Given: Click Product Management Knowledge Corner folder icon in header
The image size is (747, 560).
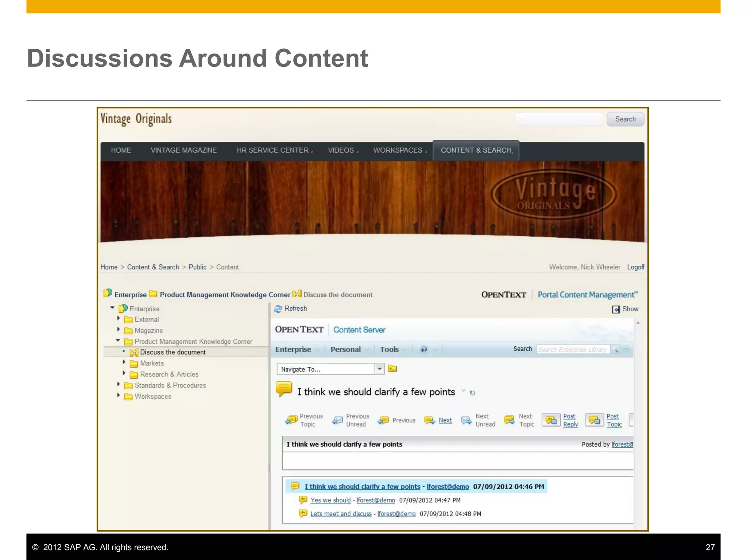Looking at the screenshot, I should [x=153, y=293].
